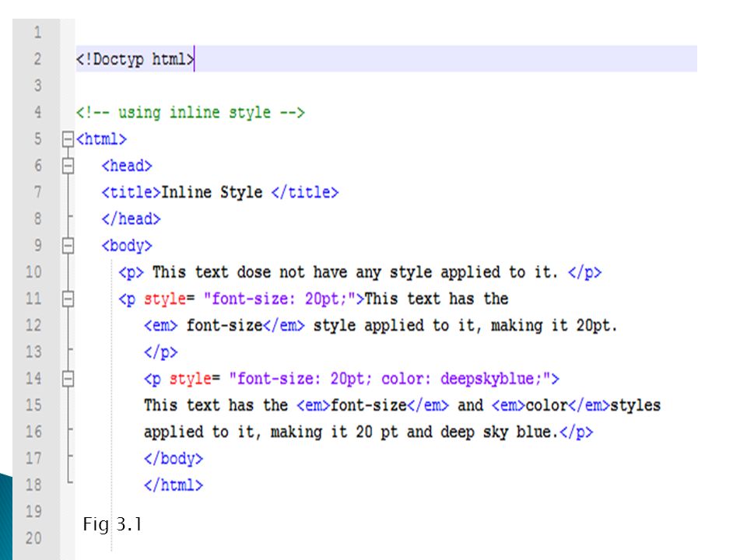Click 'This text dose not have' paragraph
The image size is (747, 560).
(359, 272)
